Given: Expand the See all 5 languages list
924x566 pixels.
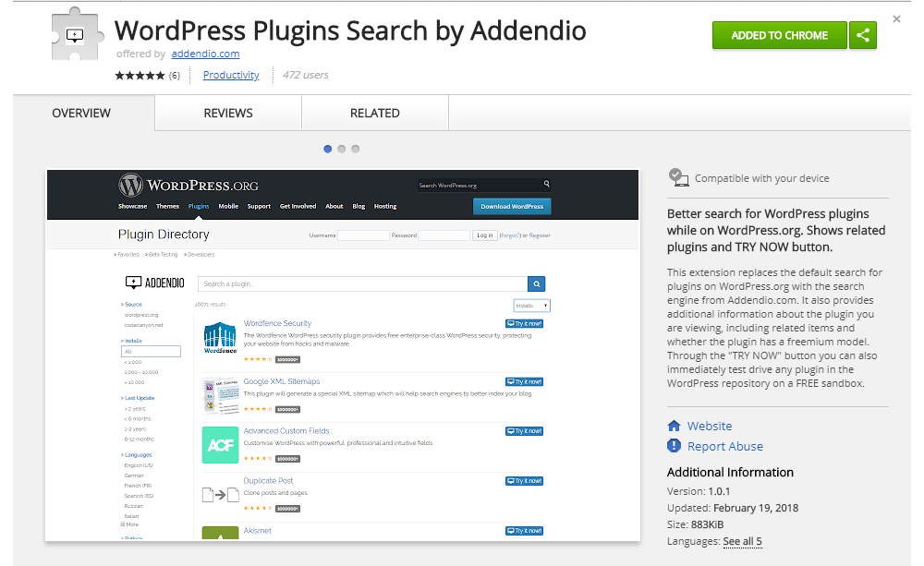Looking at the screenshot, I should point(742,541).
